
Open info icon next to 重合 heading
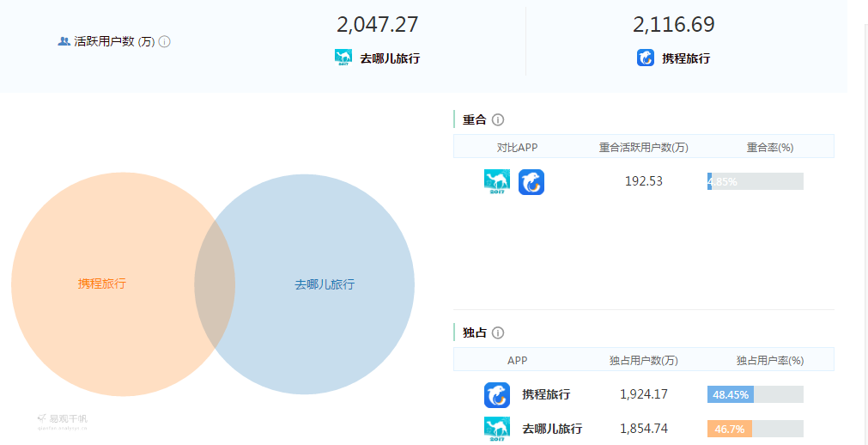click(x=498, y=119)
